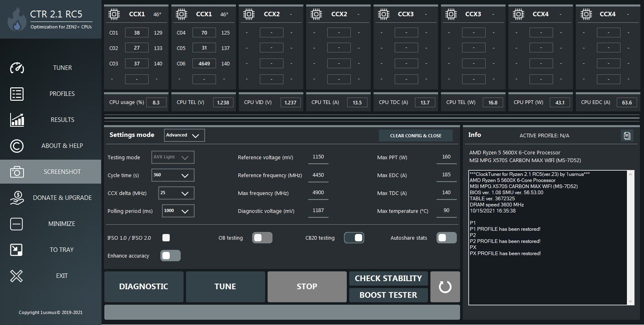644x325 pixels.
Task: Click the Max TDC field 140
Action: [446, 193]
